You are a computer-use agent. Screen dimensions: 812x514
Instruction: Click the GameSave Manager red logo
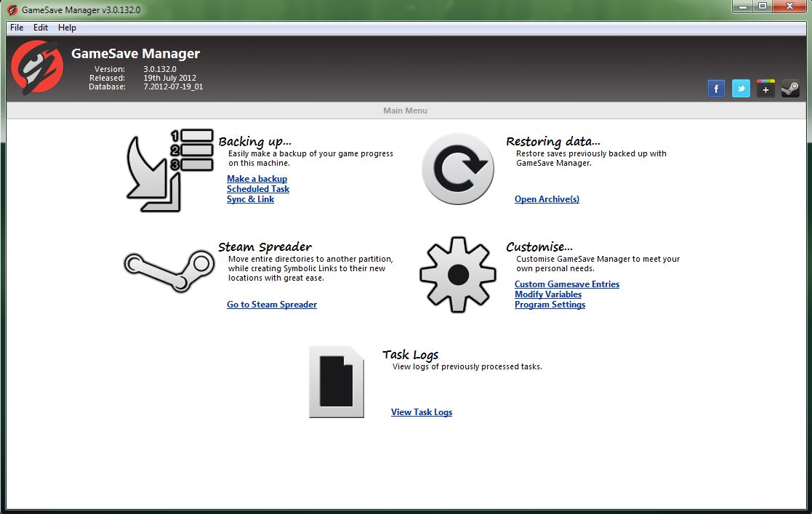37,68
